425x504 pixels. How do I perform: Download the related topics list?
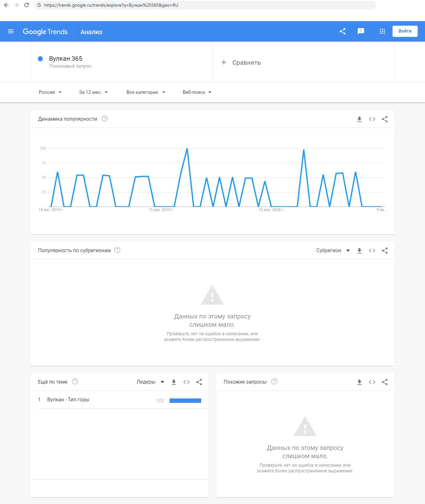pos(174,382)
